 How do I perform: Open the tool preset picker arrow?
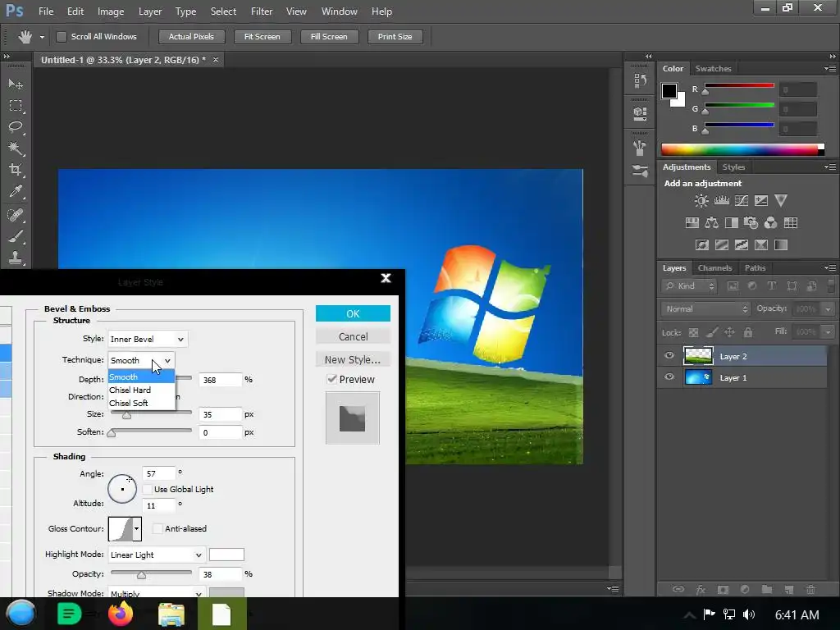(42, 37)
